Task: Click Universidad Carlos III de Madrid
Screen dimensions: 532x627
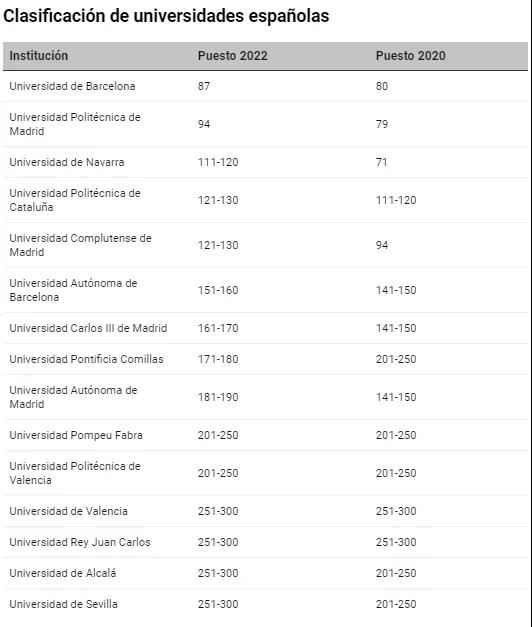Action: coord(88,328)
